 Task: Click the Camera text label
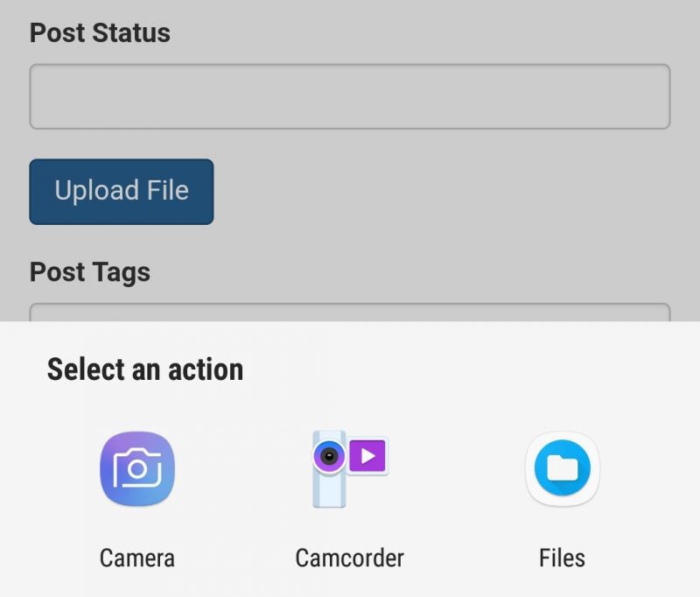click(x=137, y=558)
